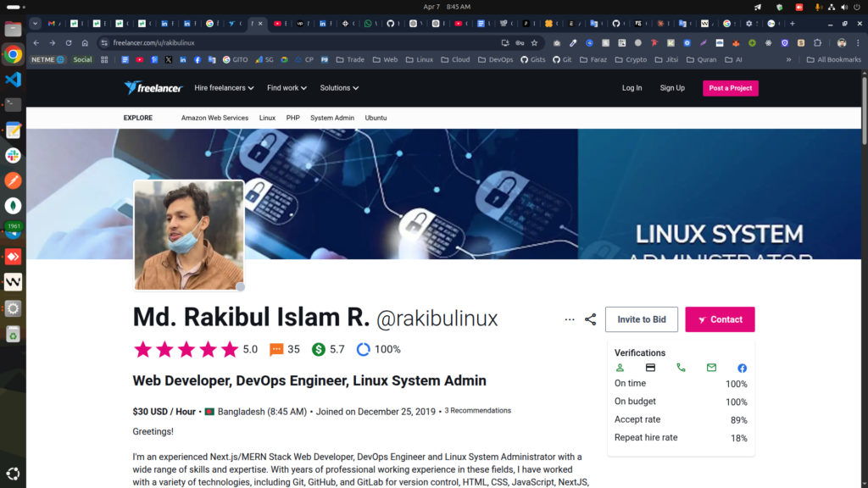Click the Facebook verification icon

click(x=742, y=368)
